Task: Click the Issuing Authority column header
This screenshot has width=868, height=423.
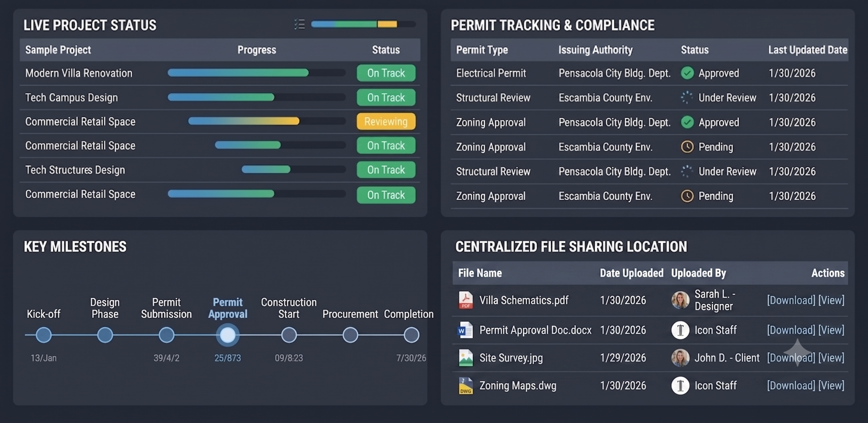Action: [x=596, y=50]
